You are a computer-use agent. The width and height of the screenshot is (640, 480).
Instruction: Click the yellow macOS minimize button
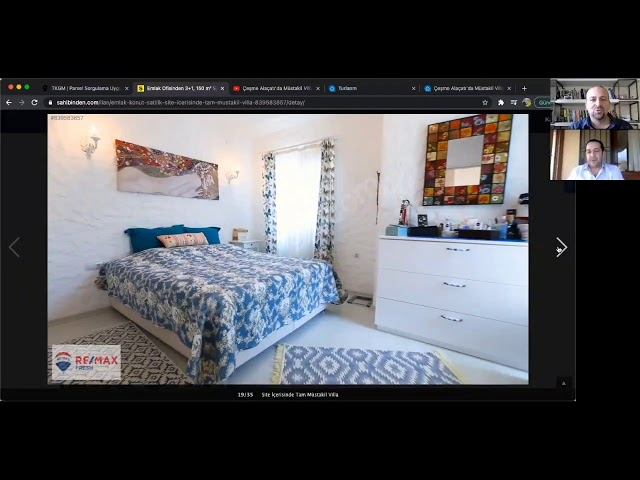click(x=19, y=87)
